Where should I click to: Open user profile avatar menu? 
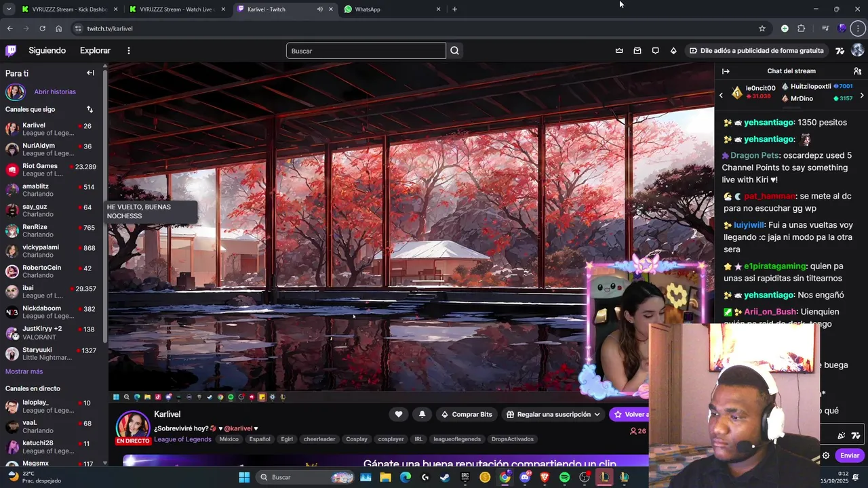(x=857, y=51)
